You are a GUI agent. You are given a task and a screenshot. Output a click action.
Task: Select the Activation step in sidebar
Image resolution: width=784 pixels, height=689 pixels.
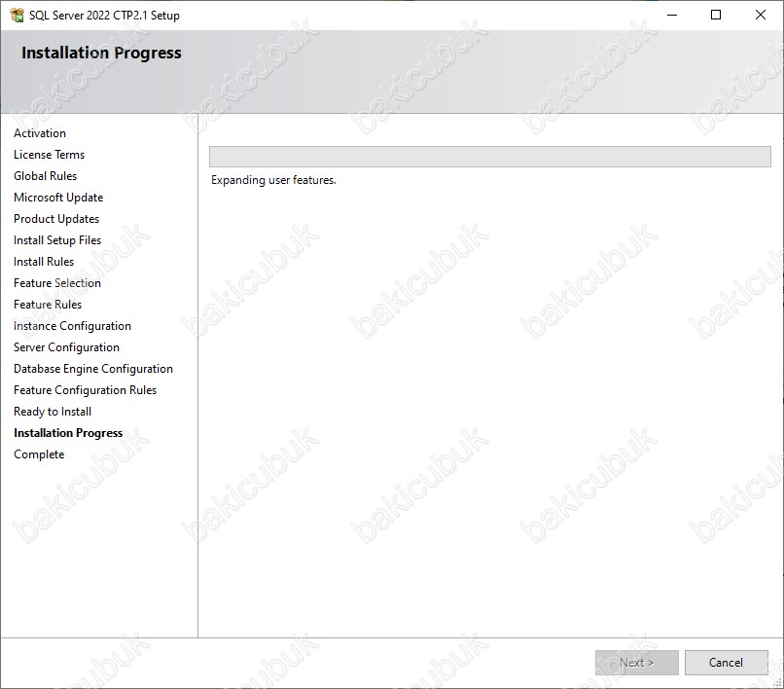tap(40, 133)
